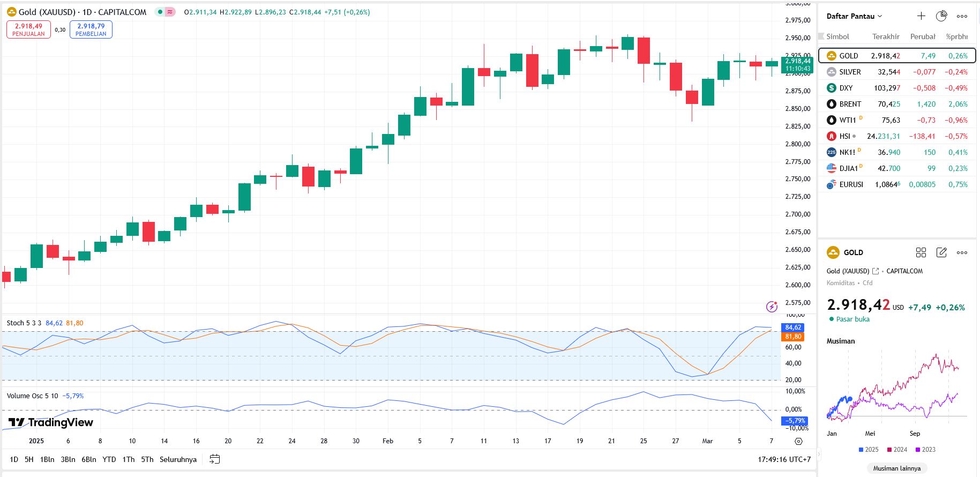
Task: Open chart settings gear on time axis
Action: click(x=798, y=441)
